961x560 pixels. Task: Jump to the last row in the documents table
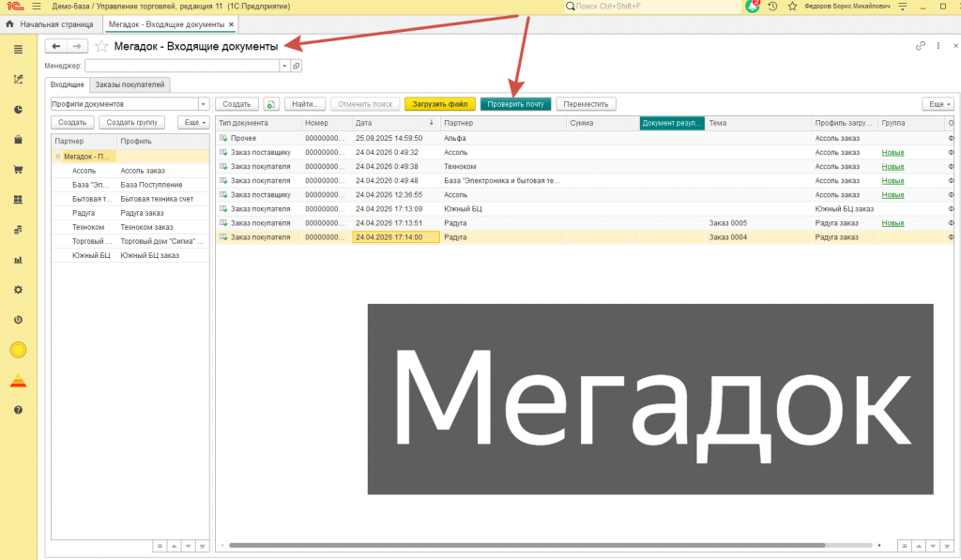(x=947, y=546)
